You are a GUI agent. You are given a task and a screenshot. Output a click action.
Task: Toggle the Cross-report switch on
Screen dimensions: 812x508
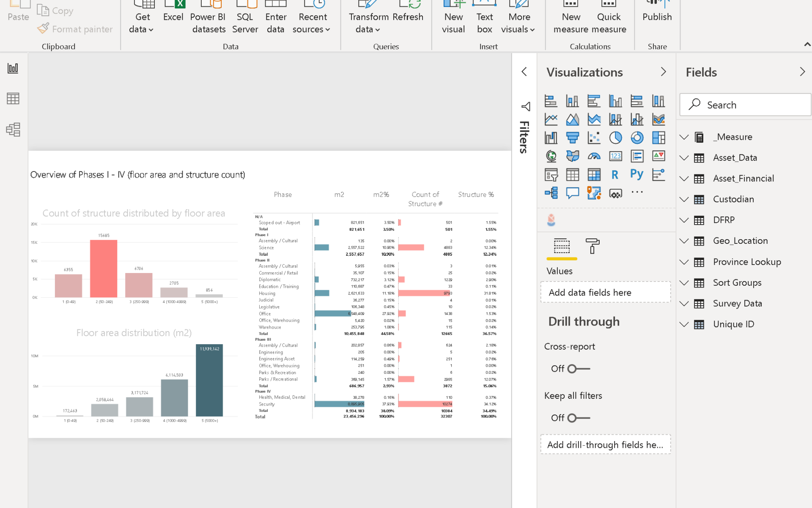coord(578,369)
